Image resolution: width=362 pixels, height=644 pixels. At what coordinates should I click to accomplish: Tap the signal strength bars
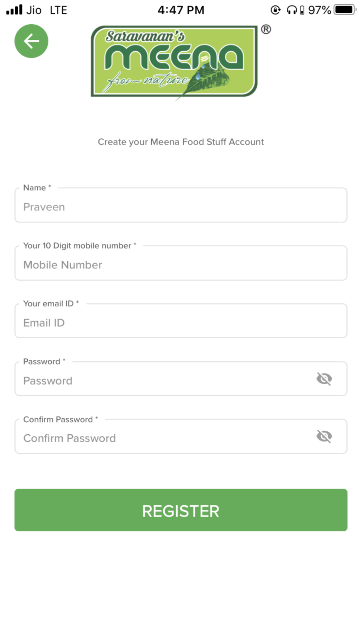[14, 10]
